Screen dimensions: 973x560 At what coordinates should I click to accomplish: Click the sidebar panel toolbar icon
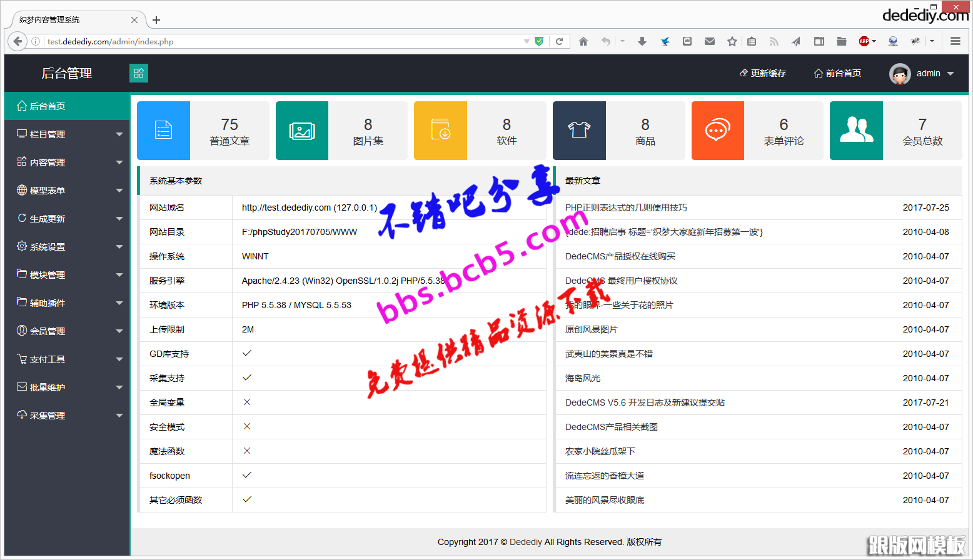click(x=819, y=41)
